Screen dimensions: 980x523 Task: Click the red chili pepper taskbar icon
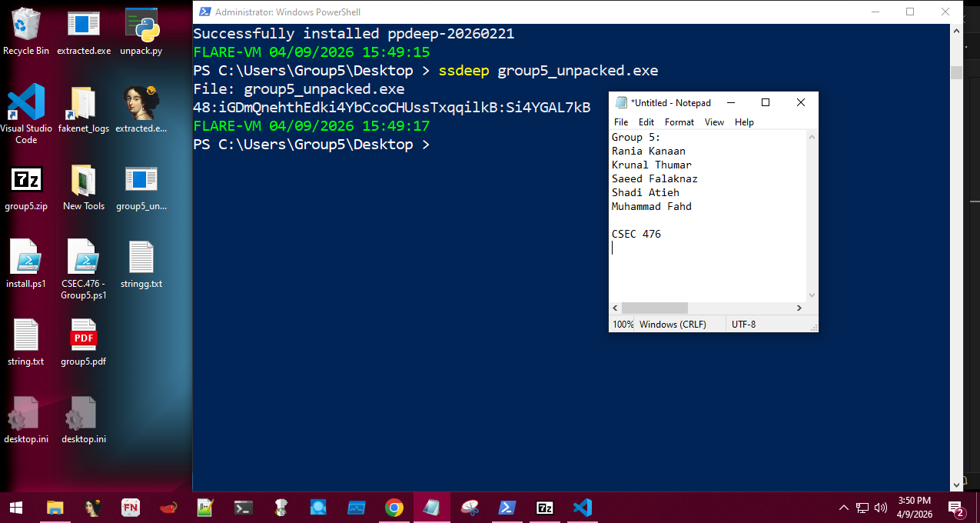[x=168, y=508]
